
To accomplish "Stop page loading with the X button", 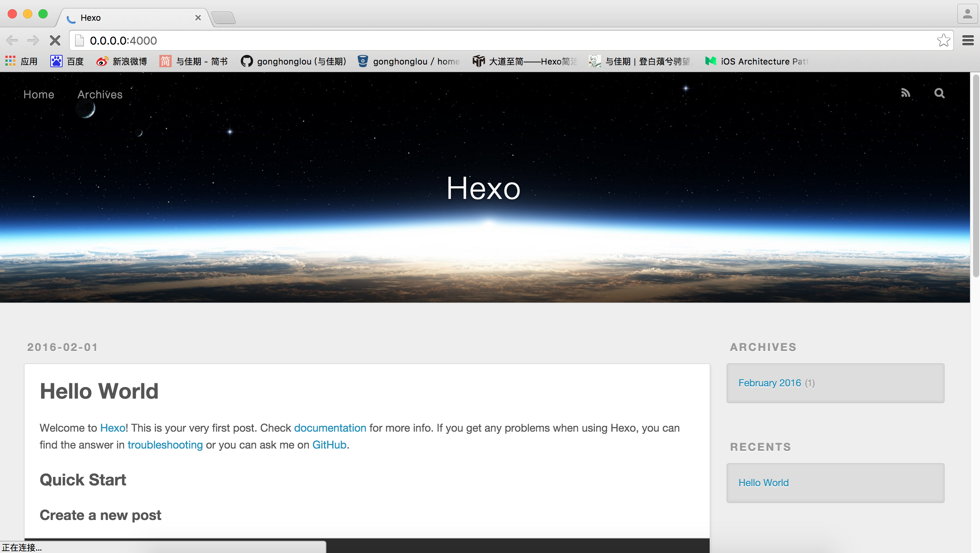I will [x=55, y=40].
